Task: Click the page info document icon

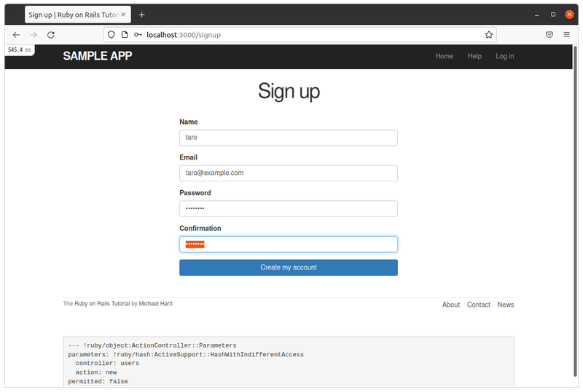Action: pyautogui.click(x=125, y=34)
